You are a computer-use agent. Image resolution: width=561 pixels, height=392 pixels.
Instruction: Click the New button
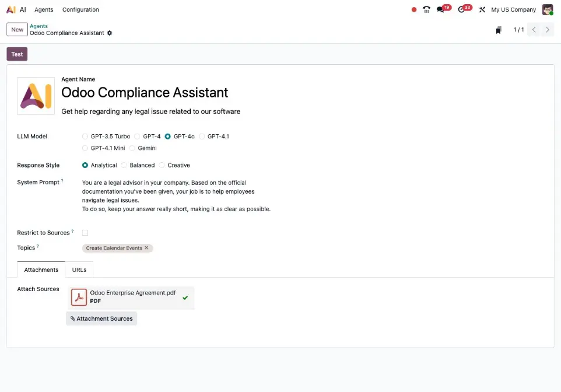tap(17, 30)
